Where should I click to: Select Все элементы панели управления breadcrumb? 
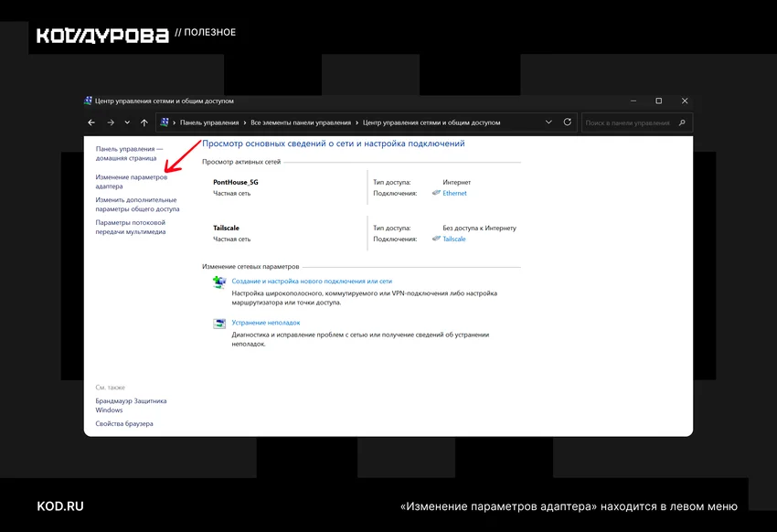pyautogui.click(x=301, y=122)
